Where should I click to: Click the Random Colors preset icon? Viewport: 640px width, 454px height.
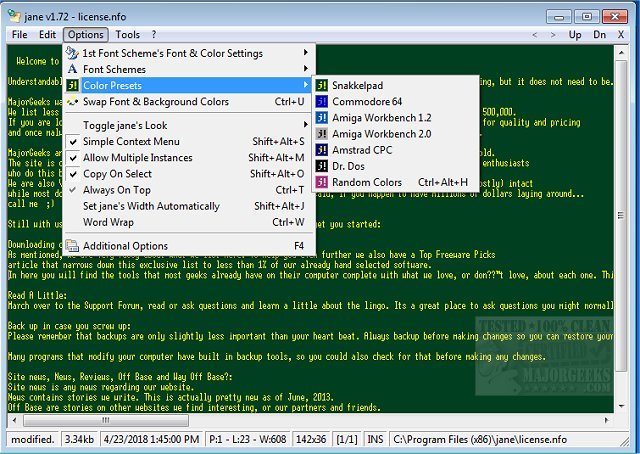[322, 182]
